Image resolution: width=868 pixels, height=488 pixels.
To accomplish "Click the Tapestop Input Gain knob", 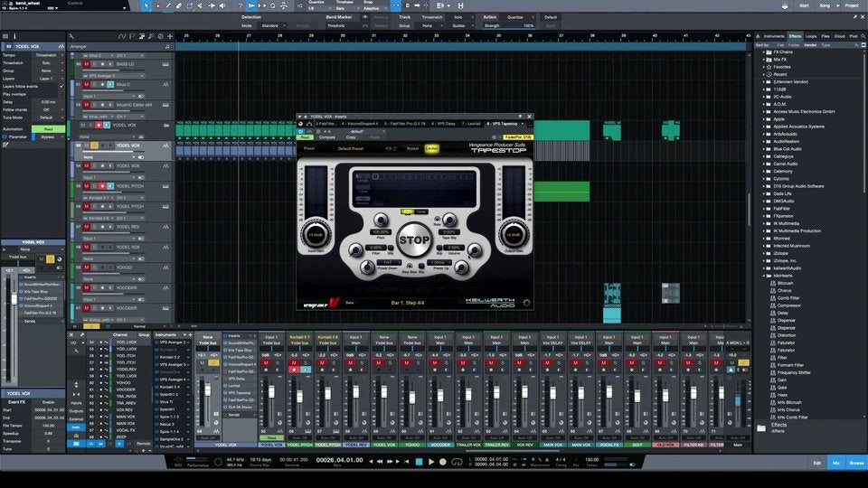I will 316,235.
